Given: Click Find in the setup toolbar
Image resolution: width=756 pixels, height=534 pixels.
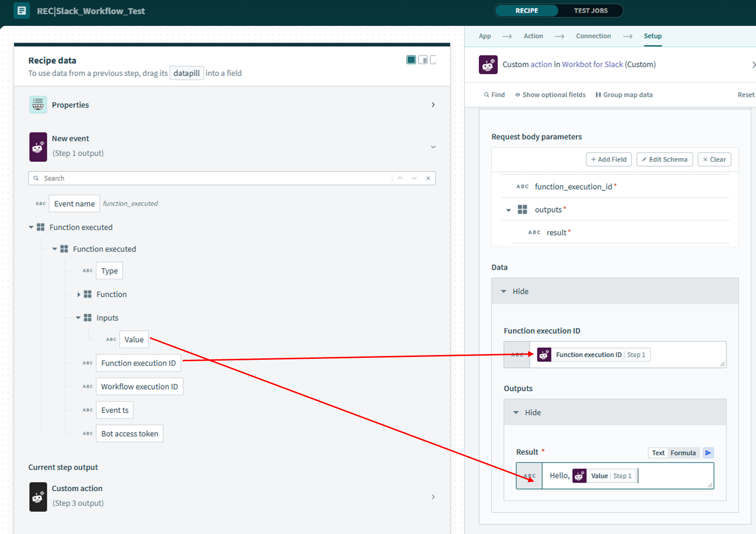Looking at the screenshot, I should [x=494, y=95].
